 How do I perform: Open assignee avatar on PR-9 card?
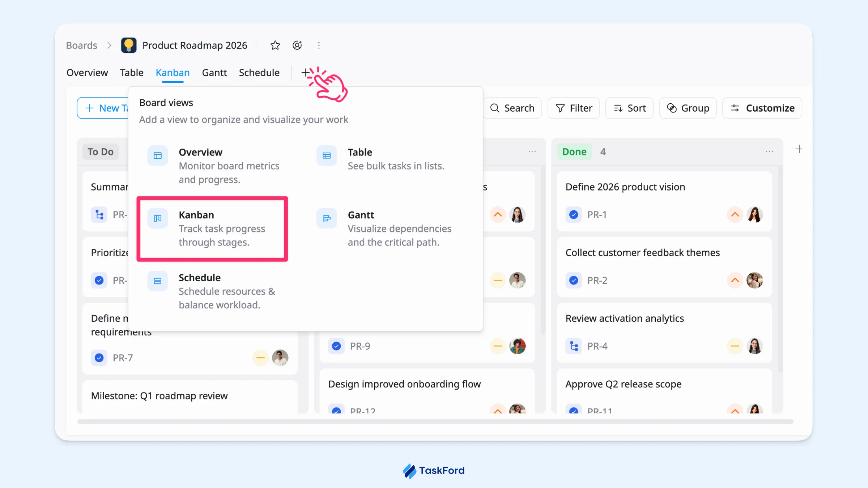click(518, 346)
